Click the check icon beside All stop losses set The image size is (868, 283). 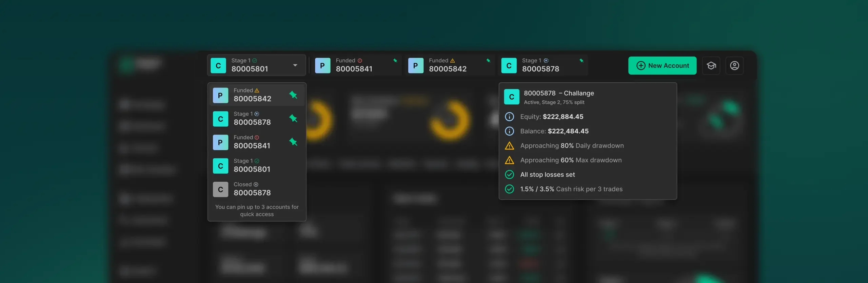coord(509,175)
